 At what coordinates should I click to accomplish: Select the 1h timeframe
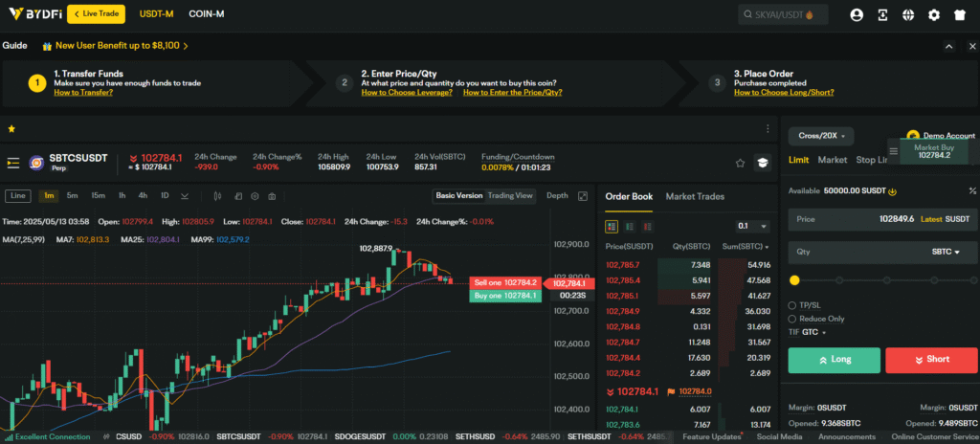pyautogui.click(x=122, y=196)
